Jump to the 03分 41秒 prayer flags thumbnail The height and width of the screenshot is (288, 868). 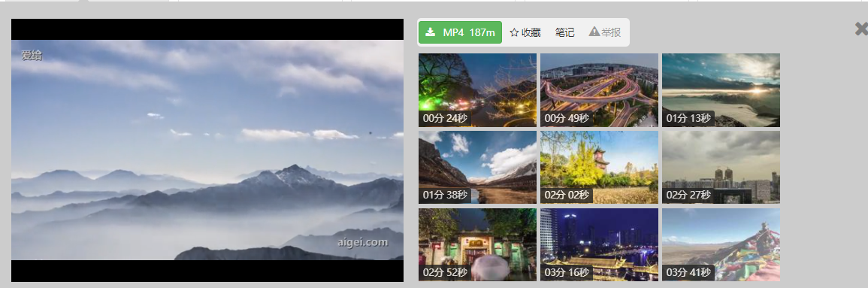click(721, 245)
